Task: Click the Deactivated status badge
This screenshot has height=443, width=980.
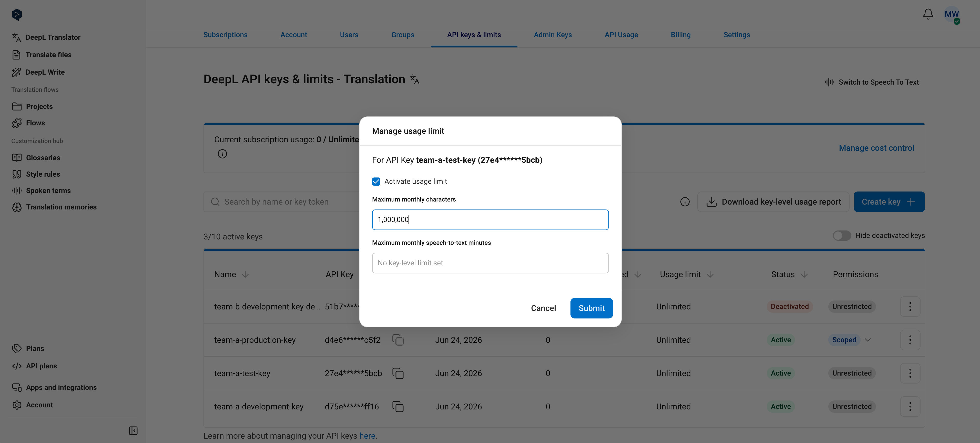Action: pos(789,307)
